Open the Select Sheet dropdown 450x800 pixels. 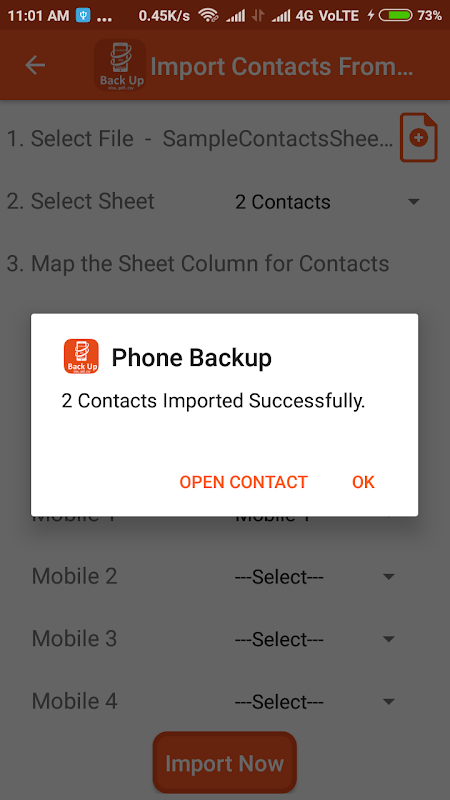tap(327, 202)
